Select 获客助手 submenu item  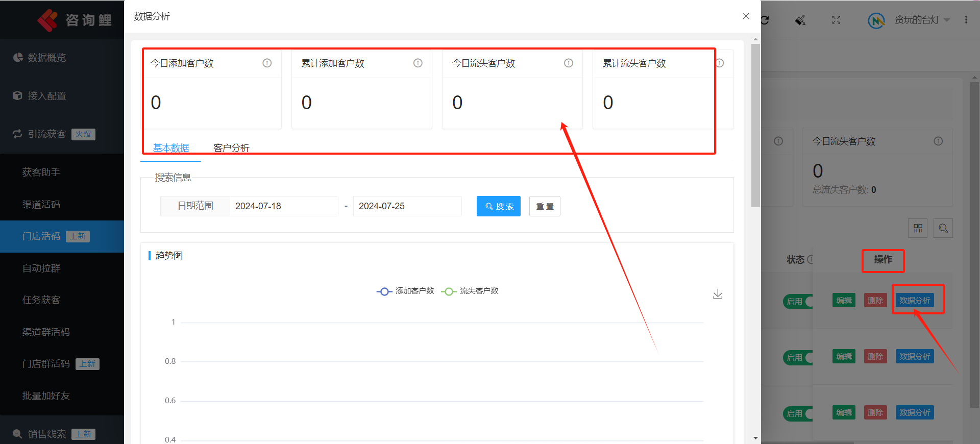62,172
